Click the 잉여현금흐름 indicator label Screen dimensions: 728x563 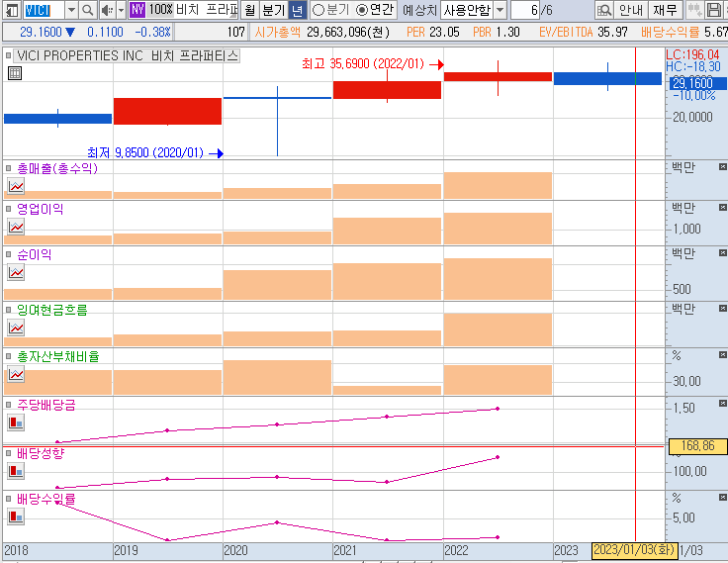tap(52, 310)
